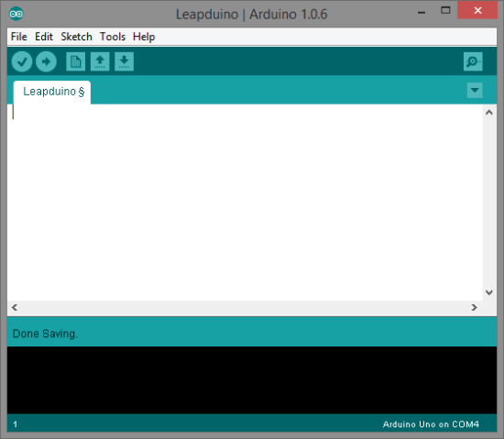Click the Arduino Uno on COM4 text

tap(431, 424)
